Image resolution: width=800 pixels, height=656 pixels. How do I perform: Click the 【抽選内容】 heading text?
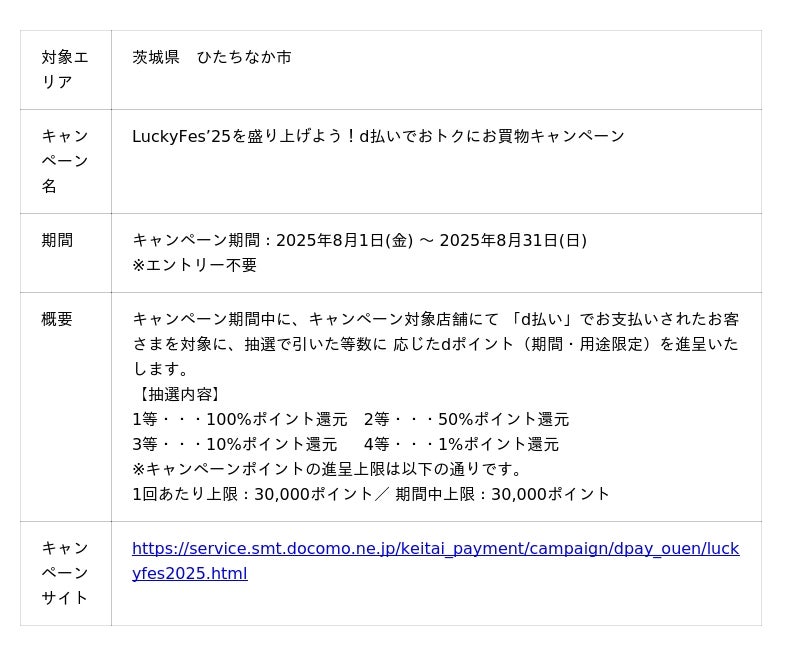click(x=178, y=394)
